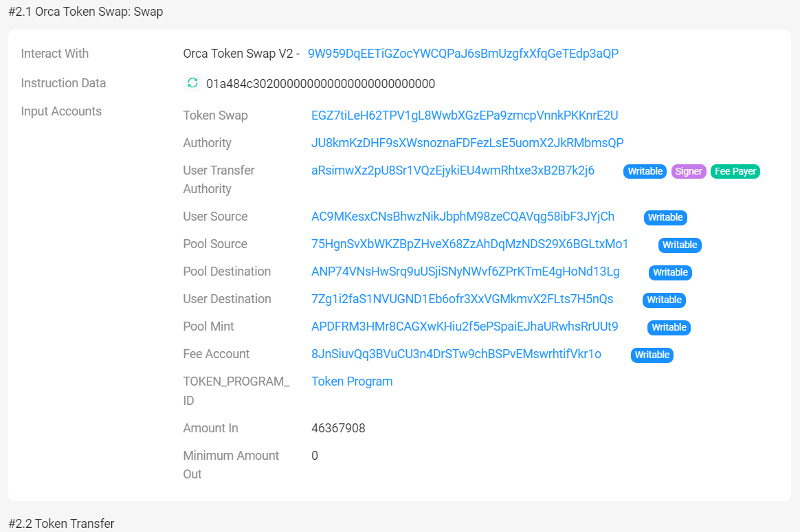Open the Pool Mint account address
Screen dimensions: 800x532
click(x=465, y=326)
